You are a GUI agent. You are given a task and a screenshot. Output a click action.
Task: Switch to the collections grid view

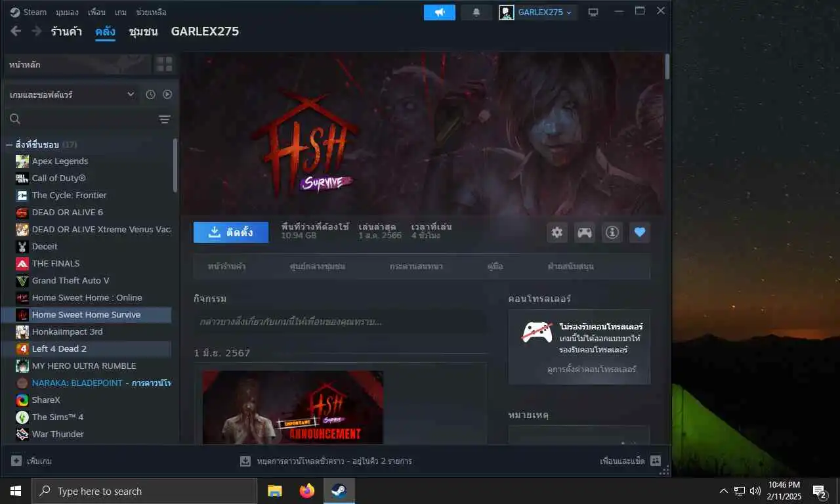164,64
